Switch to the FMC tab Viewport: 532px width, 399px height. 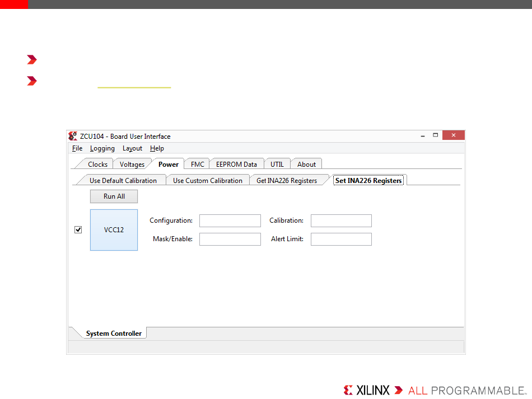(198, 164)
